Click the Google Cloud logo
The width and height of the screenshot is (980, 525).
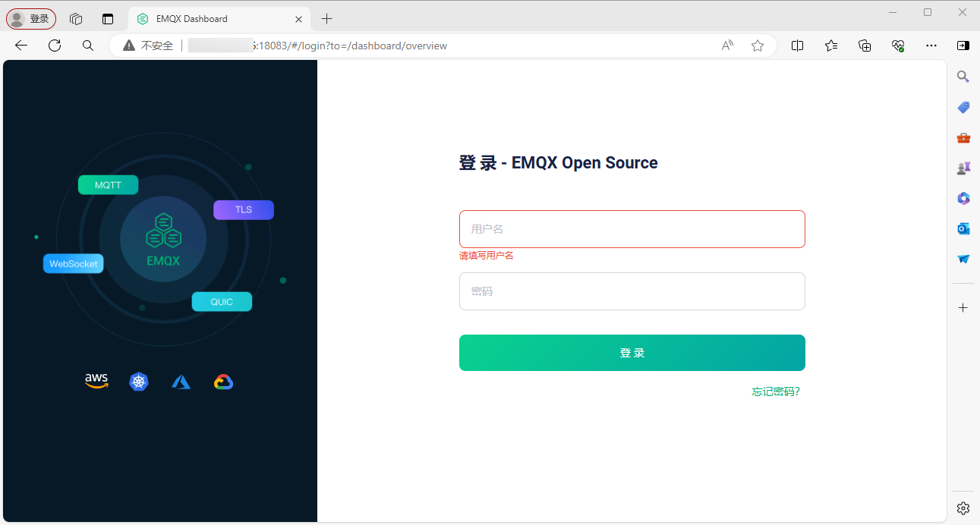[x=223, y=382]
